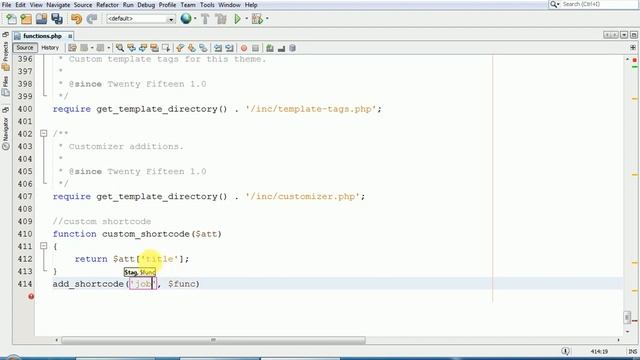Toggle INS insert mode in status bar
The width and height of the screenshot is (640, 360).
click(632, 351)
